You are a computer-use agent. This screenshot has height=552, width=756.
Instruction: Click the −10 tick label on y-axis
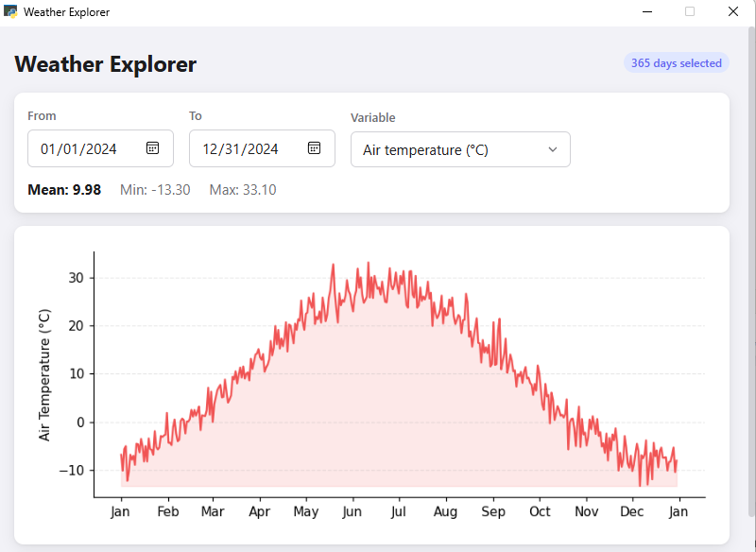pos(72,470)
